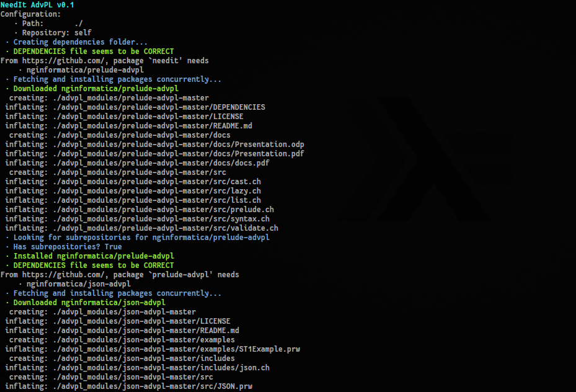Click the 'Repository: self' line

tap(53, 33)
